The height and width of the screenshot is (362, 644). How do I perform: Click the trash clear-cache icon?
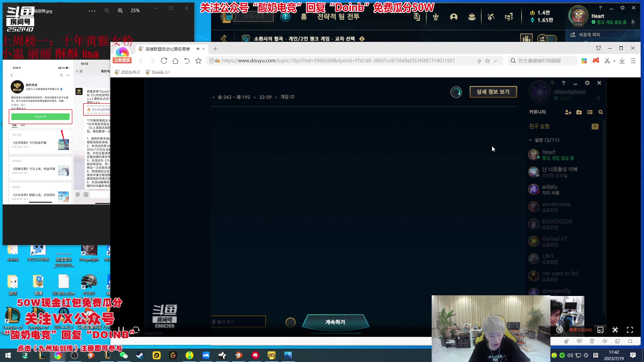click(592, 341)
